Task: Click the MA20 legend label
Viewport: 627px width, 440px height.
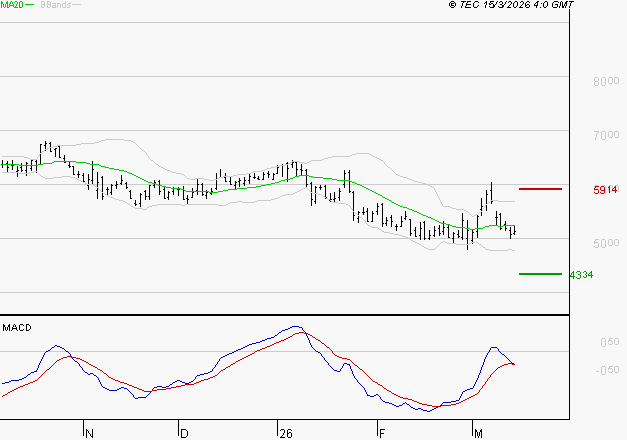Action: click(12, 5)
